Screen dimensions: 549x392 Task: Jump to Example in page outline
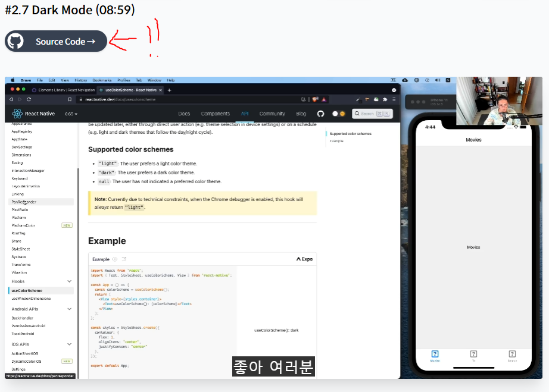pyautogui.click(x=336, y=141)
